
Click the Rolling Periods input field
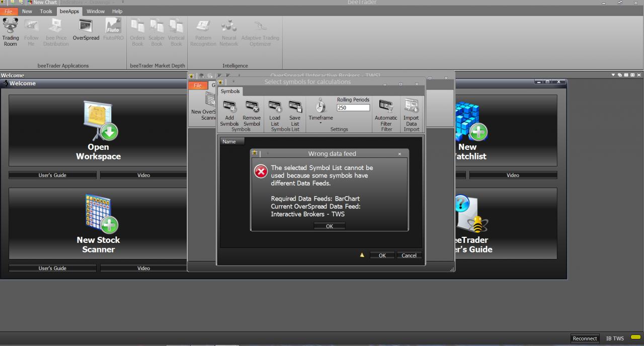tap(353, 108)
